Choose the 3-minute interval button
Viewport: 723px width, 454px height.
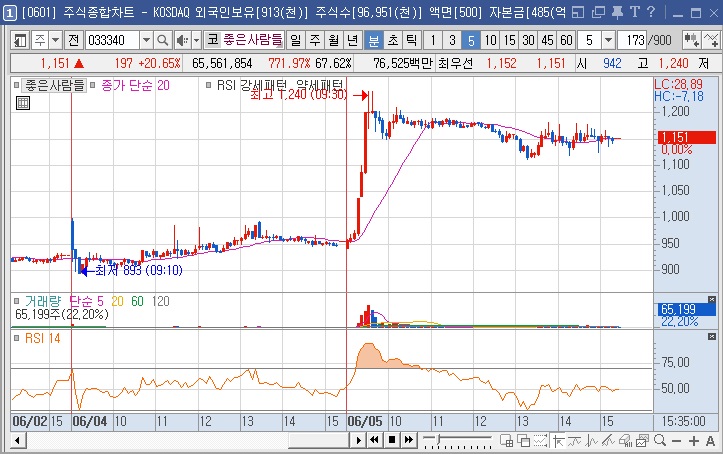[452, 41]
